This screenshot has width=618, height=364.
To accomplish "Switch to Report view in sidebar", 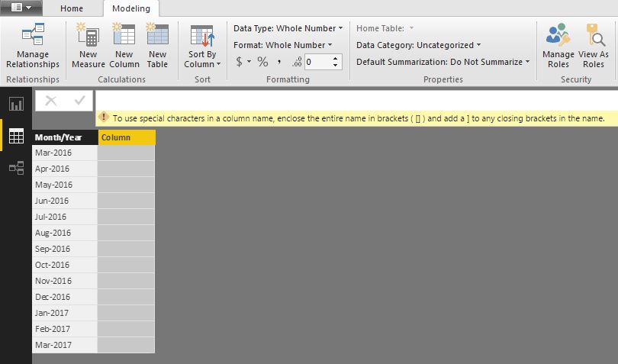I will pos(16,104).
